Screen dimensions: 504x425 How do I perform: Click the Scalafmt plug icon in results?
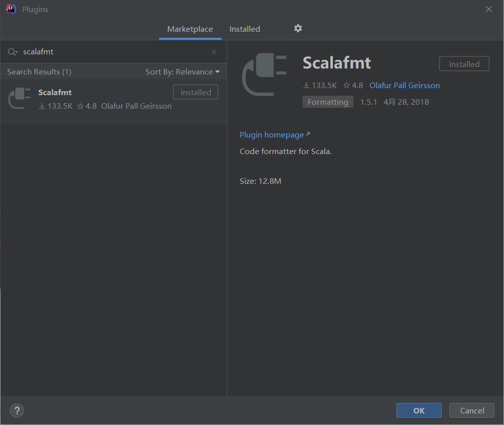coord(19,98)
